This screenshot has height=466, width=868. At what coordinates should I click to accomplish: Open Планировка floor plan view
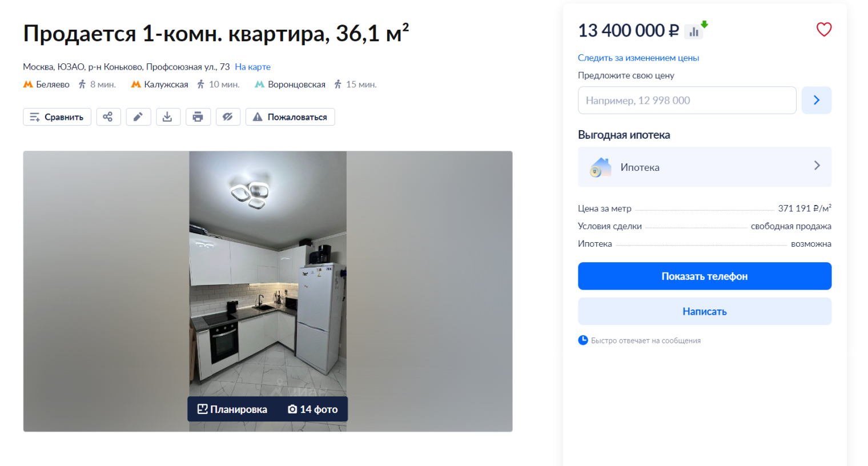pyautogui.click(x=232, y=409)
